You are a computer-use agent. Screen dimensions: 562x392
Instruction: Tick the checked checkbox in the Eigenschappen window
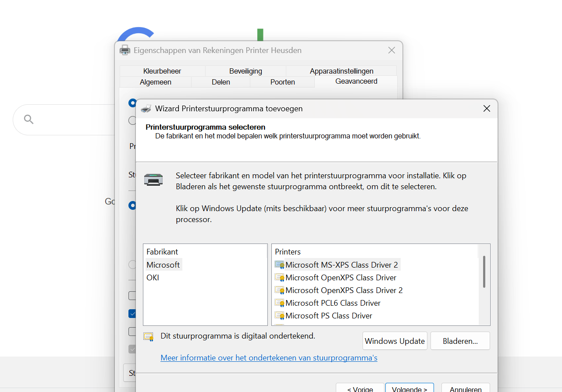(x=132, y=314)
